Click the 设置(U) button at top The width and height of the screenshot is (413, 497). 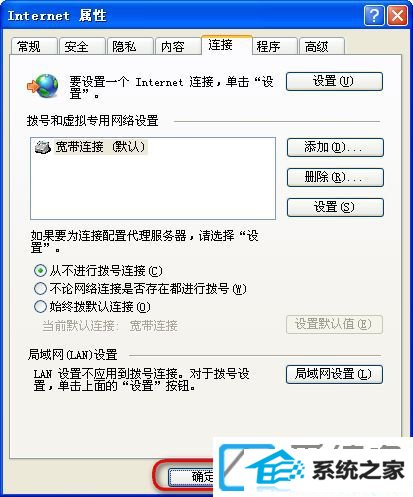[334, 81]
